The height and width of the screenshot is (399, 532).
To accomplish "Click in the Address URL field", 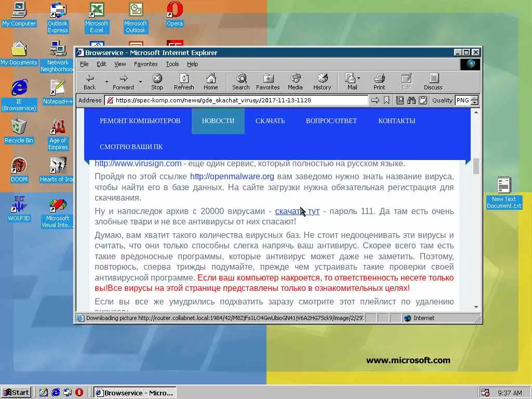I will click(x=236, y=100).
